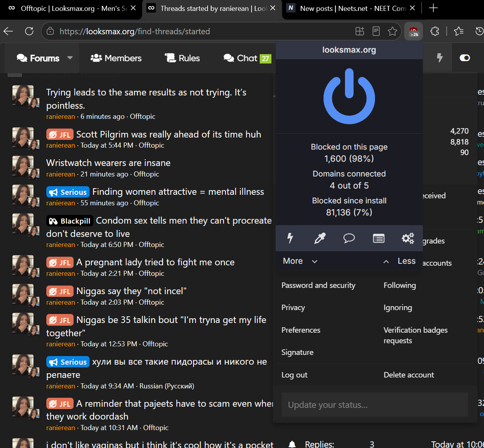Screen dimensions: 484x448
Task: Expand Forums dropdown arrow
Action: pyautogui.click(x=70, y=58)
